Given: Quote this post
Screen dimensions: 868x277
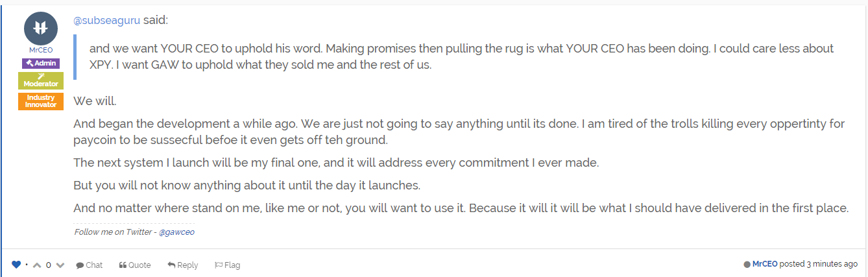Looking at the screenshot, I should click(135, 265).
